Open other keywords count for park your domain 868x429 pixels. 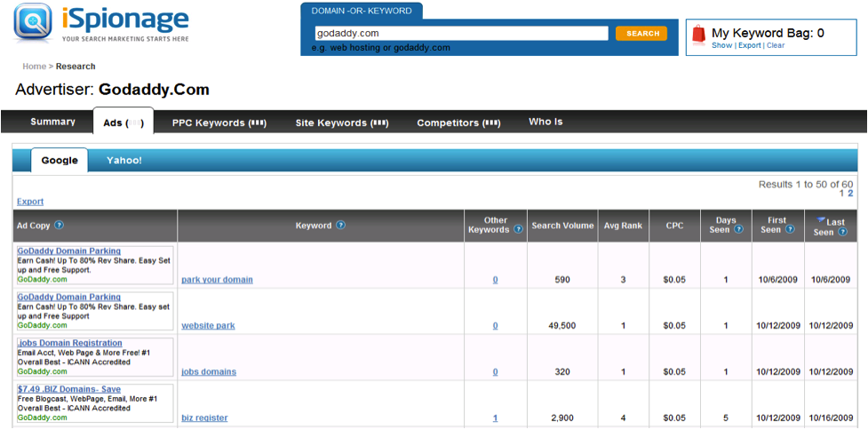[x=496, y=280]
